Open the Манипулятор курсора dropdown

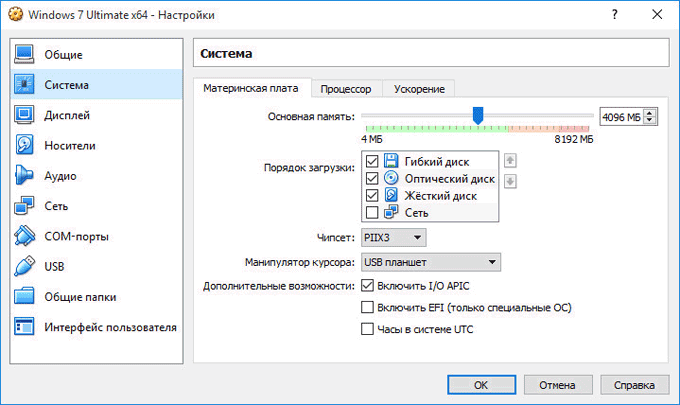tap(430, 262)
